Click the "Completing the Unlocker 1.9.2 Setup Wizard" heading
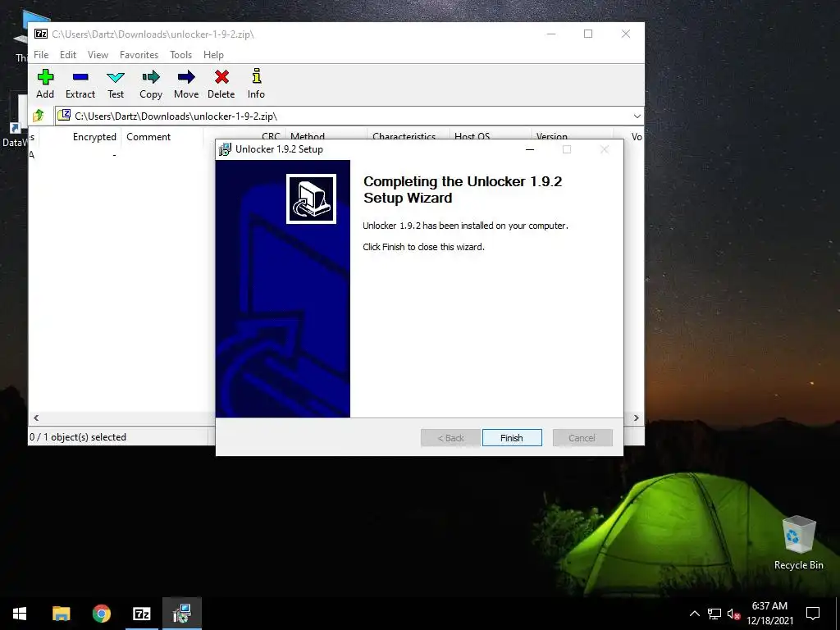The height and width of the screenshot is (630, 840). pyautogui.click(x=463, y=189)
